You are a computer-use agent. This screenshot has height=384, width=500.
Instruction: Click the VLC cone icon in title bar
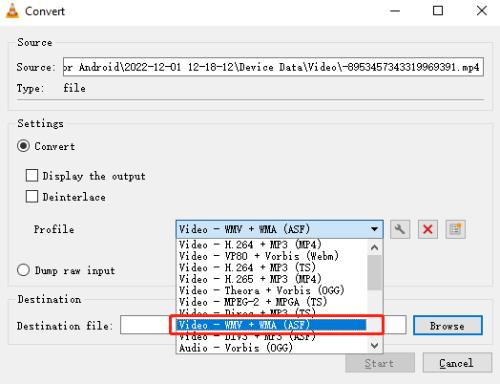tap(12, 11)
